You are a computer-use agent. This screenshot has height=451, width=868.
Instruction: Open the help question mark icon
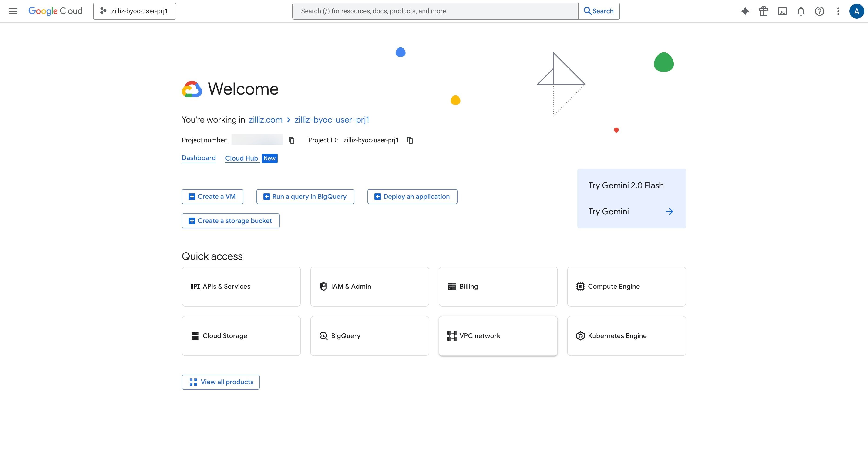coord(819,11)
